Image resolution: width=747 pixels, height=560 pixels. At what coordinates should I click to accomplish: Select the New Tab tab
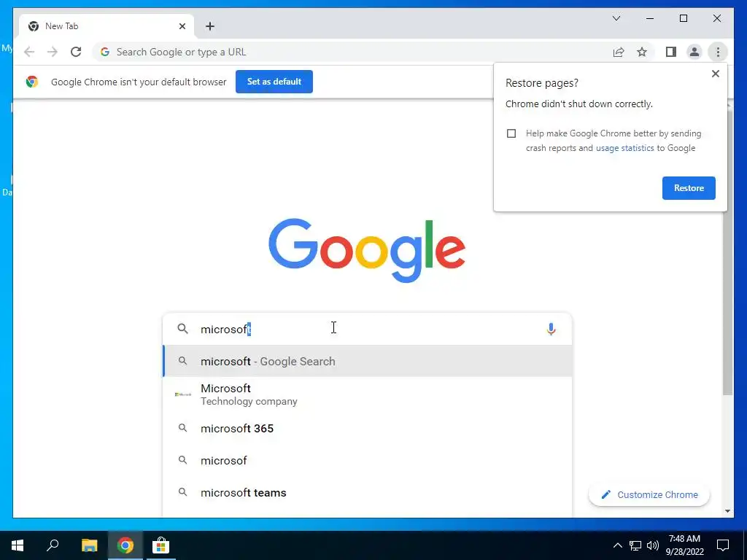point(107,26)
